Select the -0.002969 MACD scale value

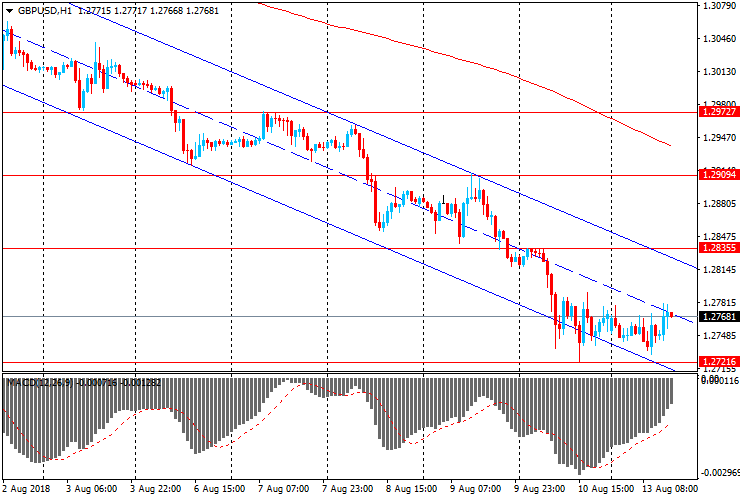coord(720,473)
